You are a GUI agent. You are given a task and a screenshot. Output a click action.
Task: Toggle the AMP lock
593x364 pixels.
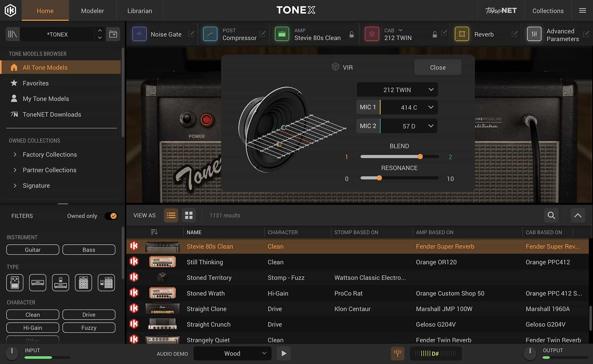point(352,34)
